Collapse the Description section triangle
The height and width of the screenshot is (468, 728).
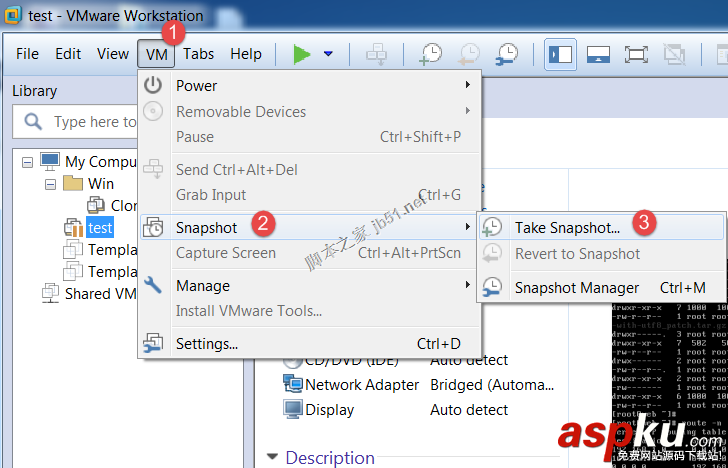click(x=272, y=458)
